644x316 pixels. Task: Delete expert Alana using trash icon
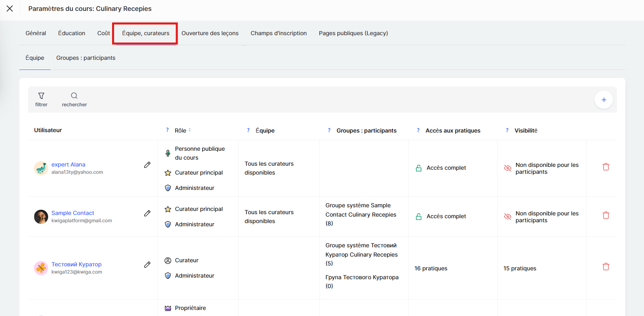(606, 167)
